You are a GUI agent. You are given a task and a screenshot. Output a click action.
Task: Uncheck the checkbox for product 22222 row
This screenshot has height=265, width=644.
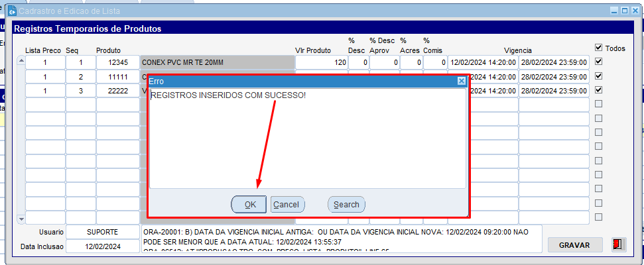(x=598, y=90)
